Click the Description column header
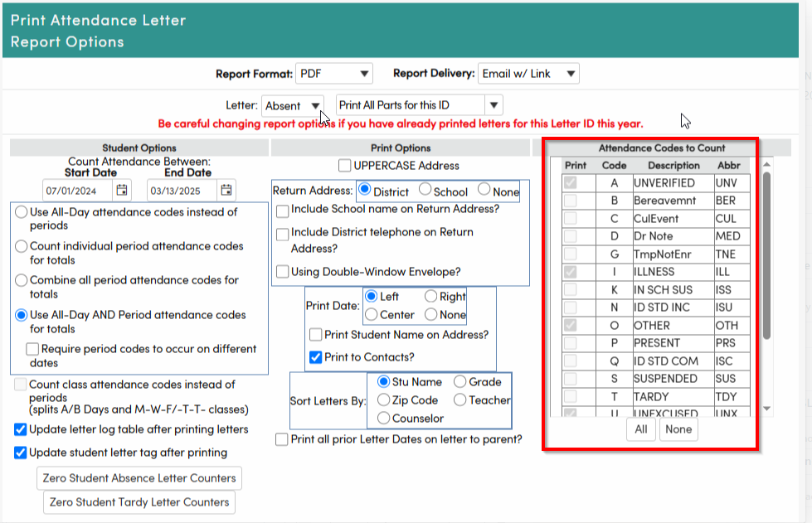This screenshot has height=523, width=812. (x=673, y=166)
